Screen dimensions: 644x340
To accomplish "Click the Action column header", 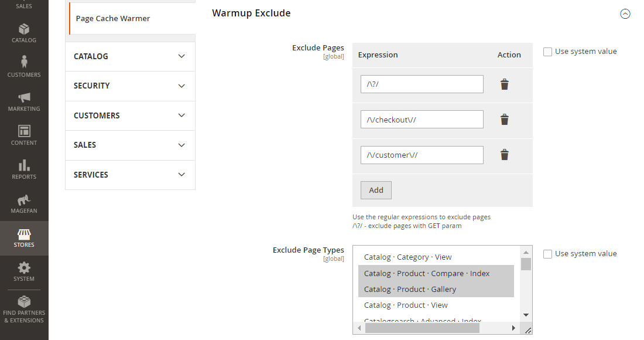I will tap(509, 55).
